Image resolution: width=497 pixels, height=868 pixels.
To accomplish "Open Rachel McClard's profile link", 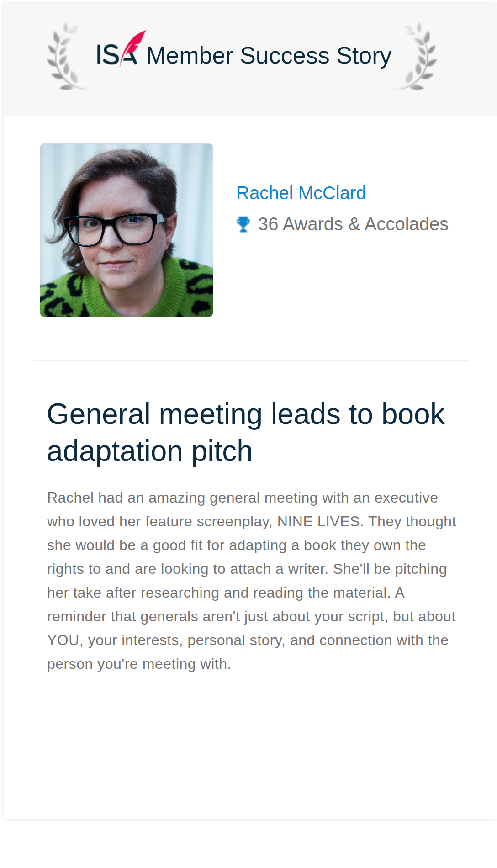I will pos(301,193).
